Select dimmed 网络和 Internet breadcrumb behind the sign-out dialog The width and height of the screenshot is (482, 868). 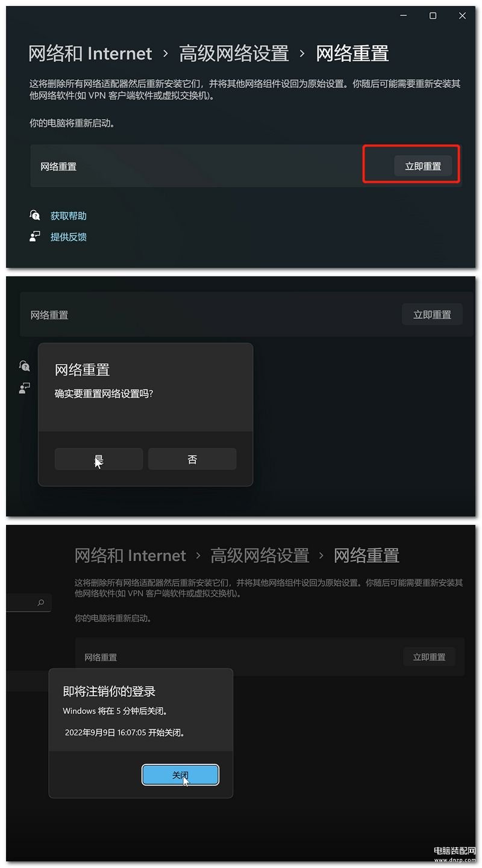point(131,555)
